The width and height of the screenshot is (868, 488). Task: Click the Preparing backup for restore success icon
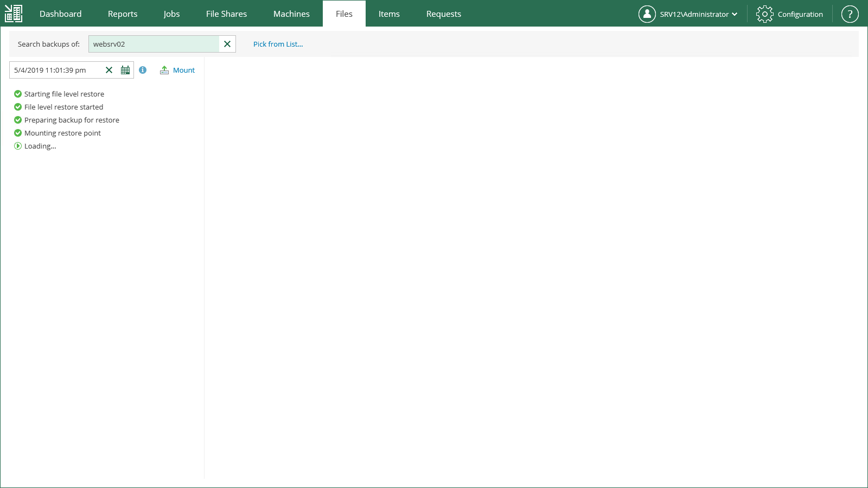pos(18,120)
